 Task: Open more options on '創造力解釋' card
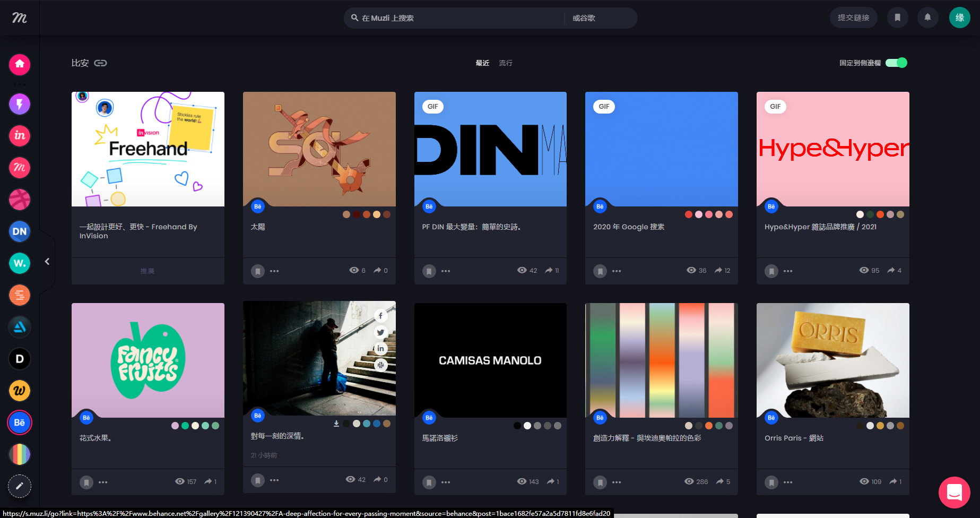point(617,482)
